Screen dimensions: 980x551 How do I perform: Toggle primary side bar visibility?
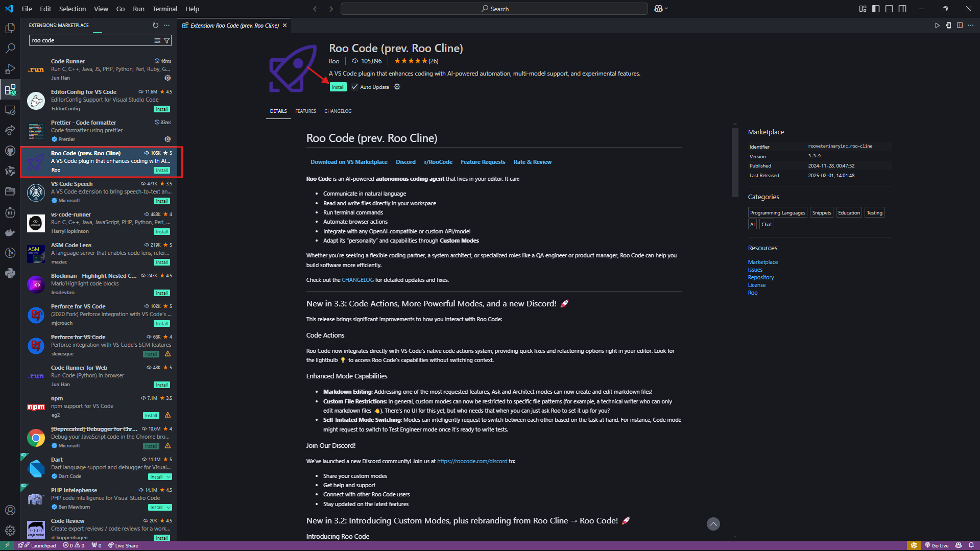(876, 9)
